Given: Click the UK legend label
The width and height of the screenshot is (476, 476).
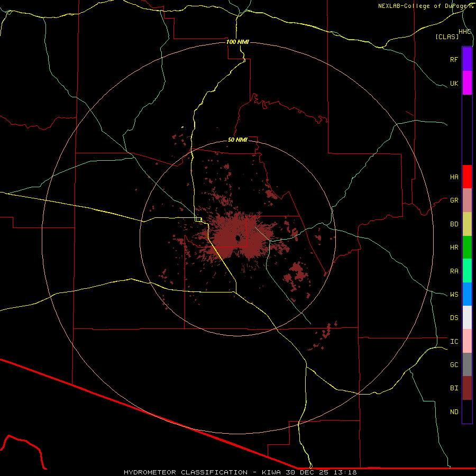Looking at the screenshot, I should (454, 83).
